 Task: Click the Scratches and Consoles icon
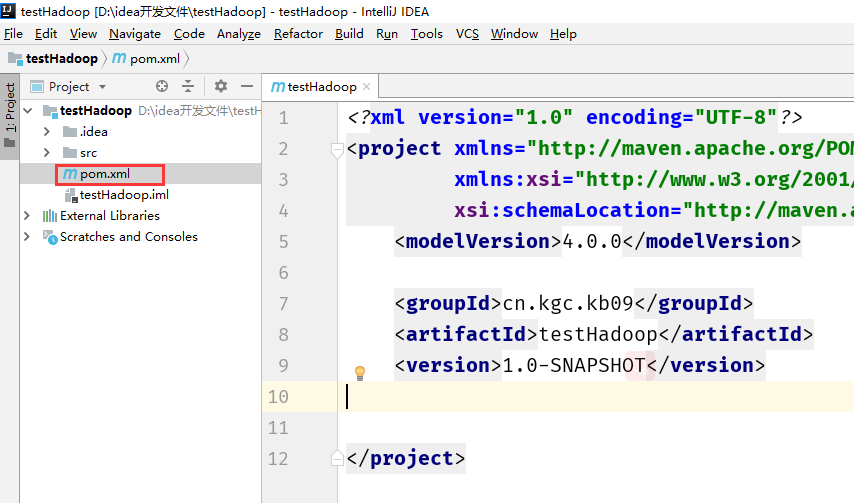(50, 237)
